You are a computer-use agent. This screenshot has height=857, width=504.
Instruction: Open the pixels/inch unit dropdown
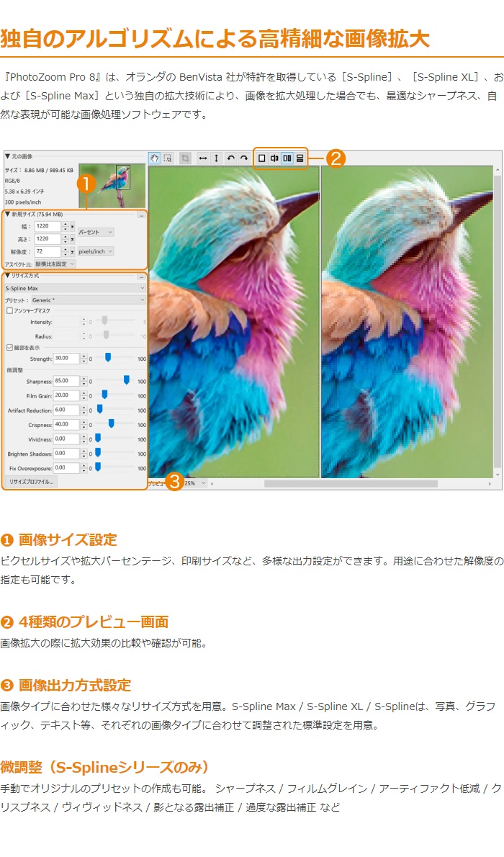pyautogui.click(x=96, y=251)
